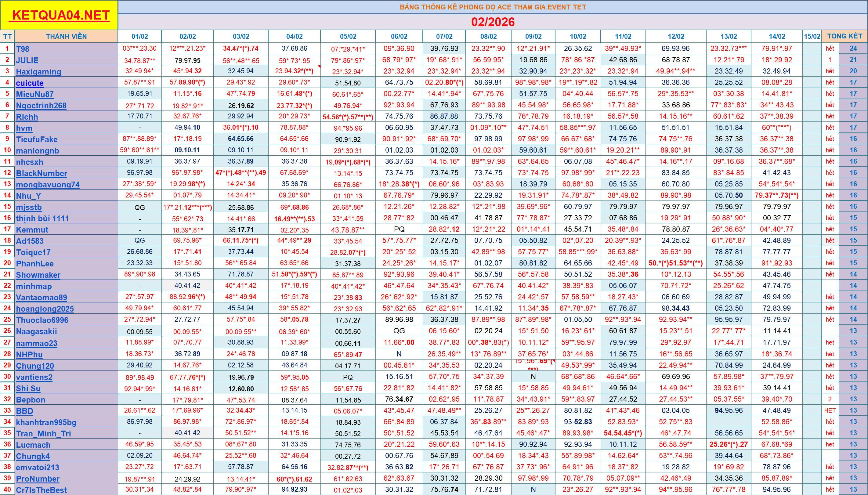The image size is (868, 495).
Task: Open mongbavuong74 profile link
Action: pyautogui.click(x=48, y=185)
